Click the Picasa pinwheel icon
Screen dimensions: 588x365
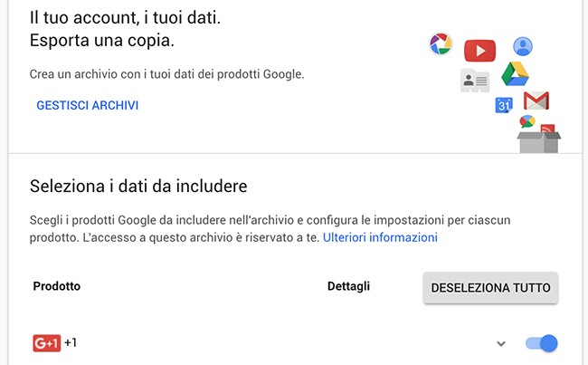click(441, 44)
